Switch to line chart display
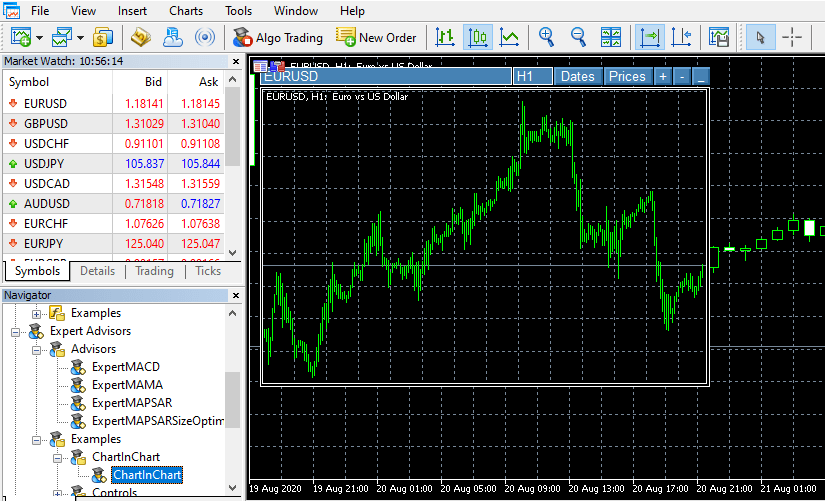The height and width of the screenshot is (501, 825). point(509,38)
